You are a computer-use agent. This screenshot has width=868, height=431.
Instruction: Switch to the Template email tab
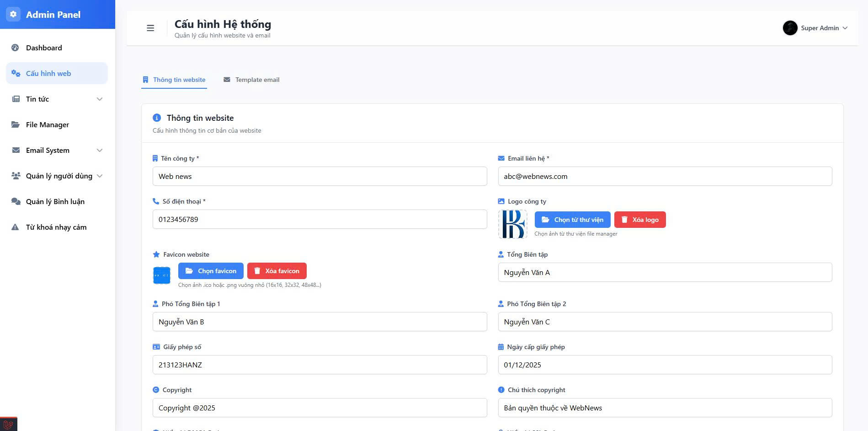point(251,80)
